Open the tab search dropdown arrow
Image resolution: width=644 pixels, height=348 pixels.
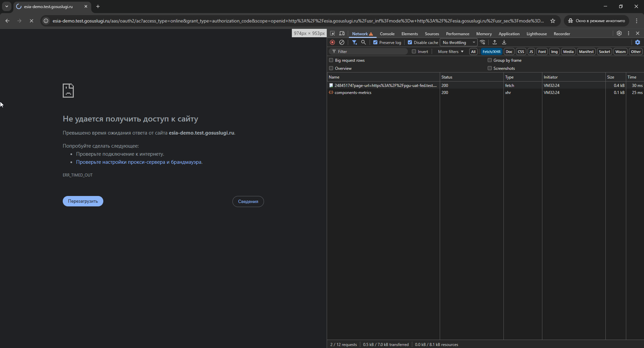(x=7, y=6)
